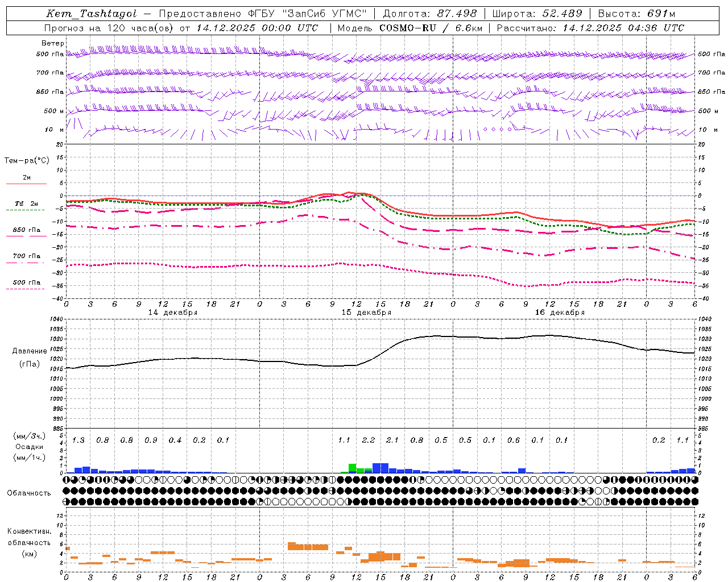The height and width of the screenshot is (582, 728).
Task: Click the Модель COSMO-RU / 6.6км label
Action: coord(410,28)
